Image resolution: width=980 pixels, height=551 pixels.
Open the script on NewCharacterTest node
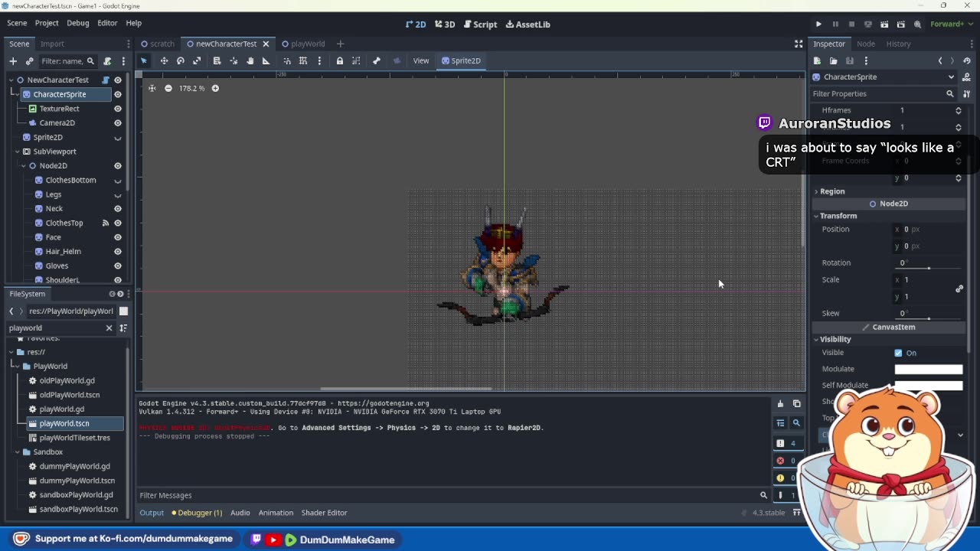106,80
